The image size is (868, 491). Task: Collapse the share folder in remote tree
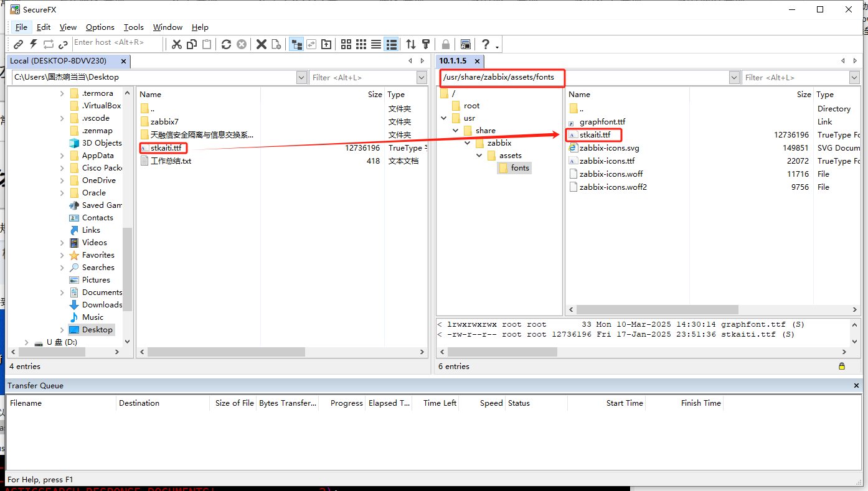point(456,131)
